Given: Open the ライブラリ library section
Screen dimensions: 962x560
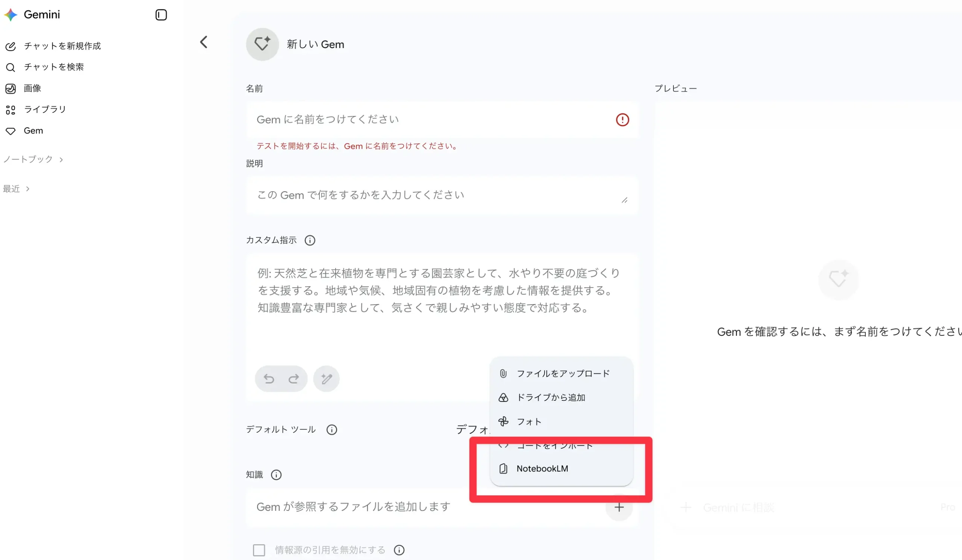Looking at the screenshot, I should (35, 110).
